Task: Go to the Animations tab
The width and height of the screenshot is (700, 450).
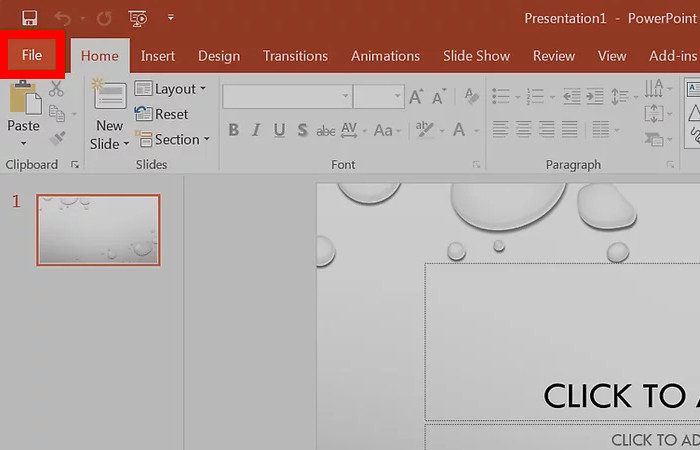Action: coord(385,56)
